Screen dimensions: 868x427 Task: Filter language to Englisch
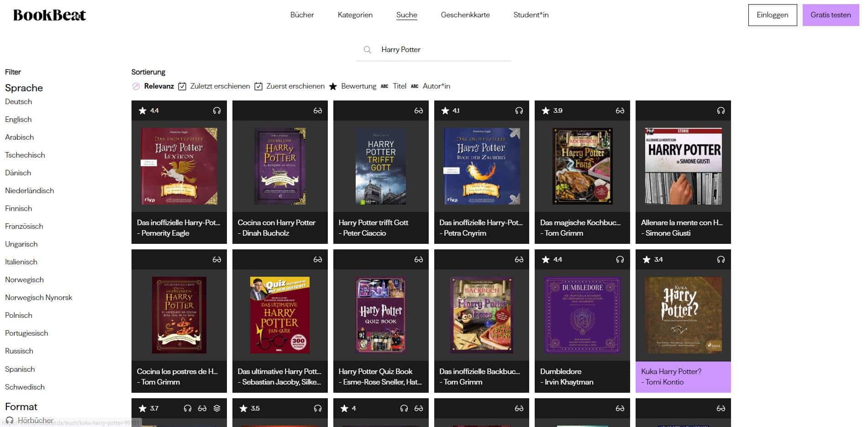coord(18,119)
